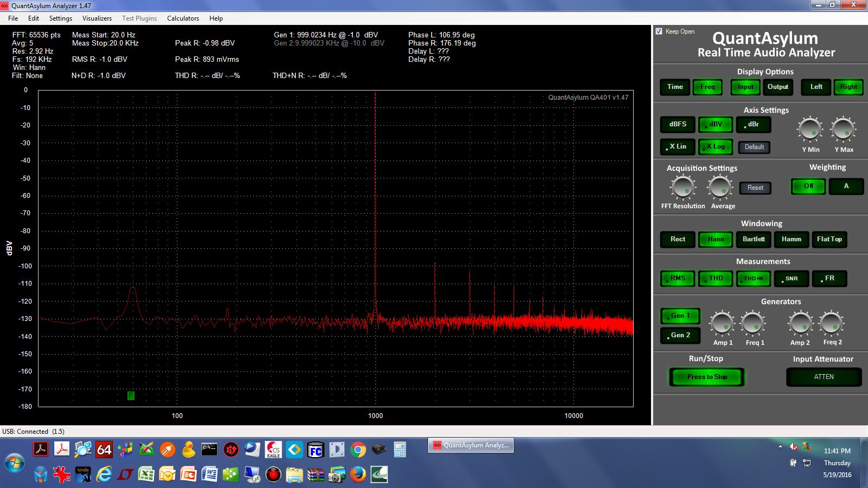Image resolution: width=868 pixels, height=488 pixels.
Task: Open the Help menu
Action: click(216, 18)
